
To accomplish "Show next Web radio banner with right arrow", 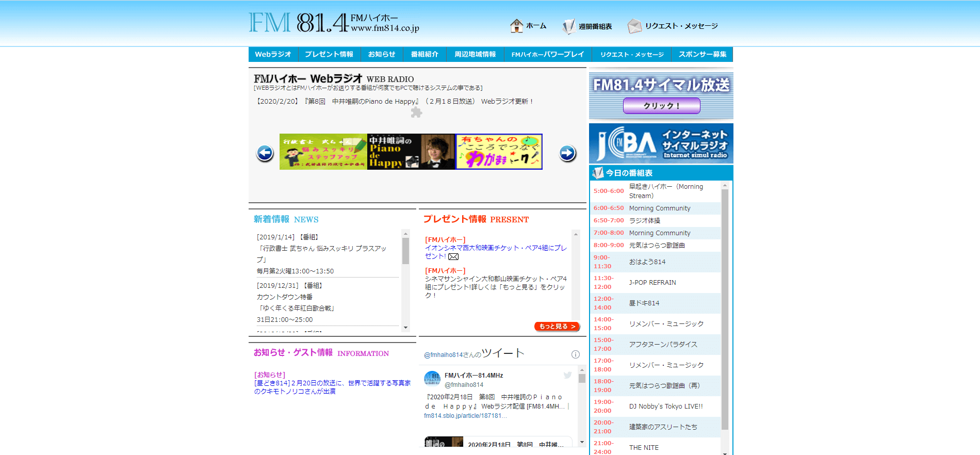I will coord(567,153).
